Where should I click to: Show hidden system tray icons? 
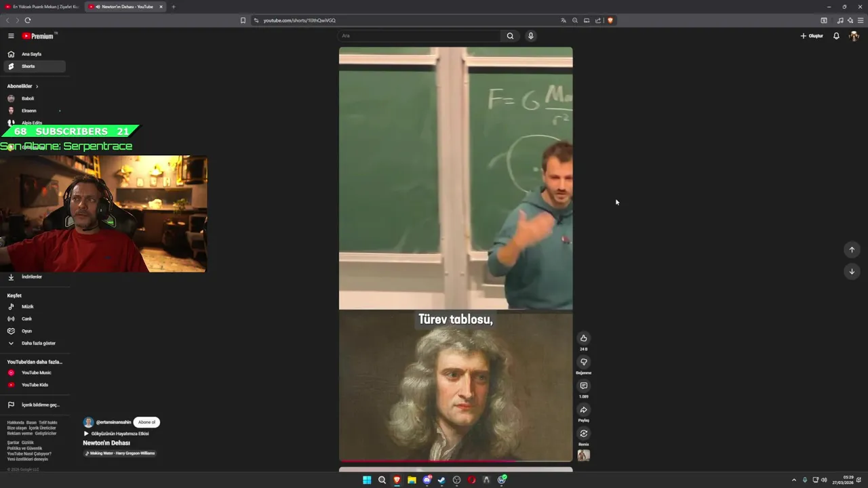(x=794, y=480)
